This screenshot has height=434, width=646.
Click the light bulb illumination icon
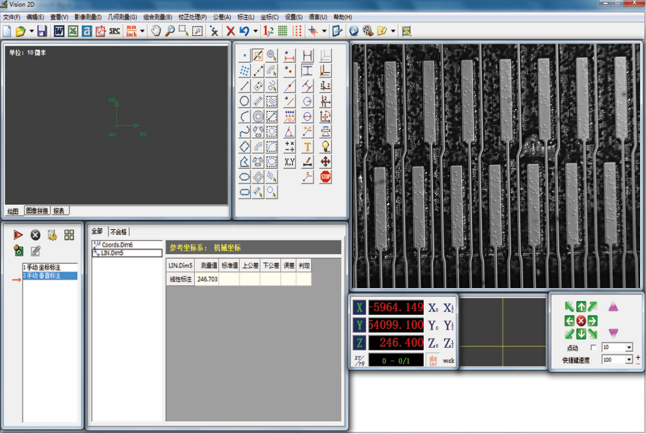pos(325,146)
